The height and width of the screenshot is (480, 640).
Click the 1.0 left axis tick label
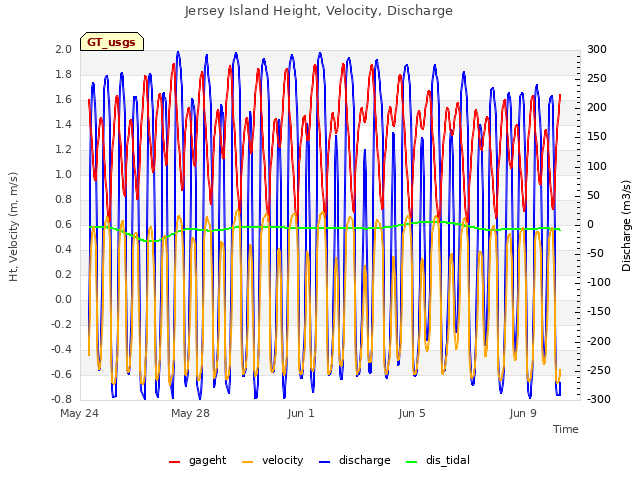pyautogui.click(x=63, y=174)
